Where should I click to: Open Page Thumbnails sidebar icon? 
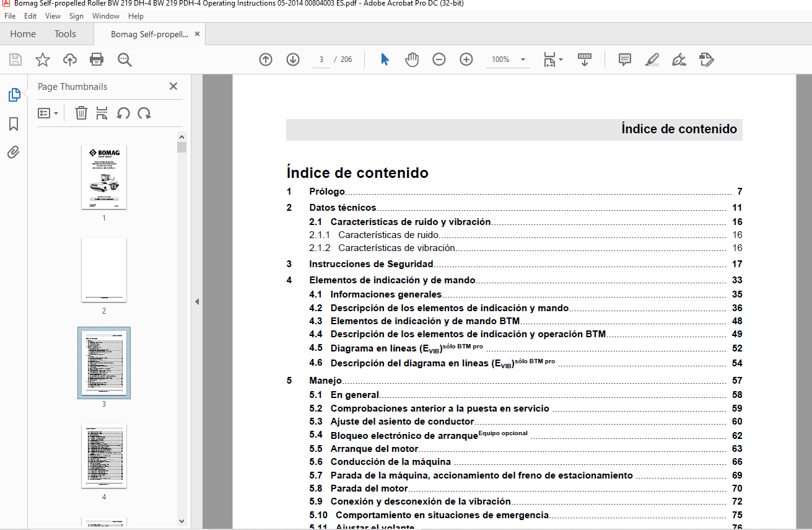point(14,95)
